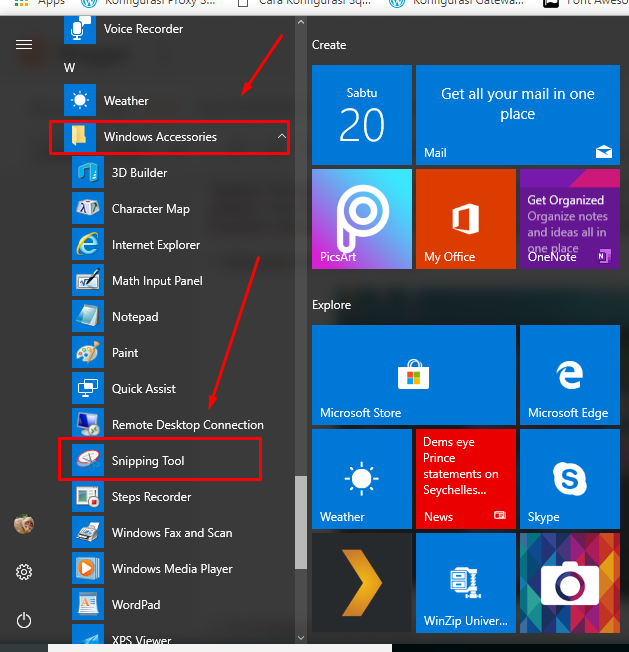Open the calendar tile showing Sabtu 20
The image size is (629, 652).
(362, 115)
